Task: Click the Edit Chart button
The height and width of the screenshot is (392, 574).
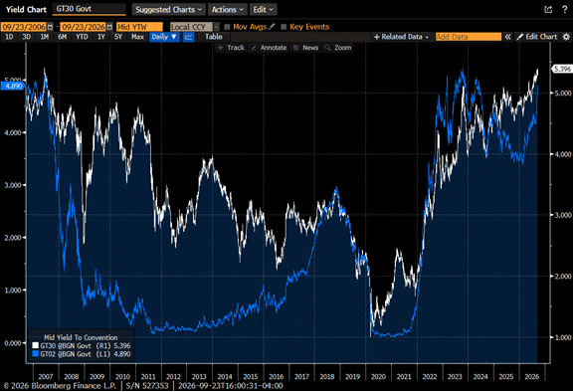Action: (536, 37)
